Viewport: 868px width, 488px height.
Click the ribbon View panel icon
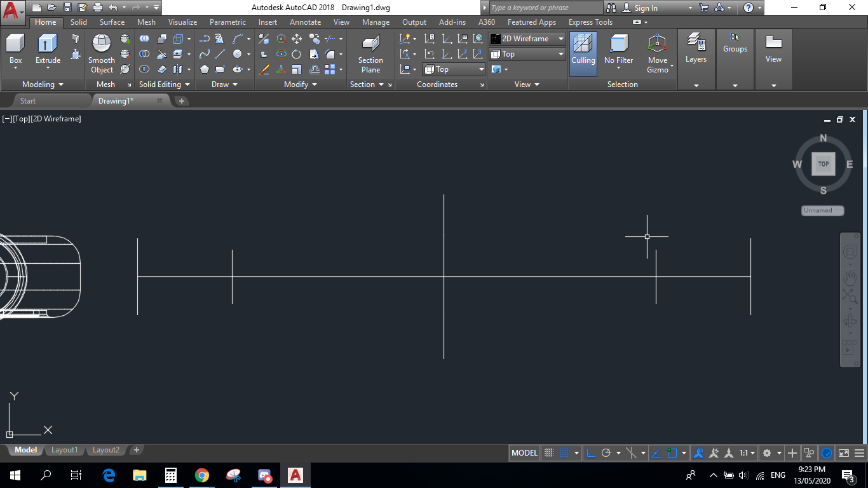[x=773, y=50]
